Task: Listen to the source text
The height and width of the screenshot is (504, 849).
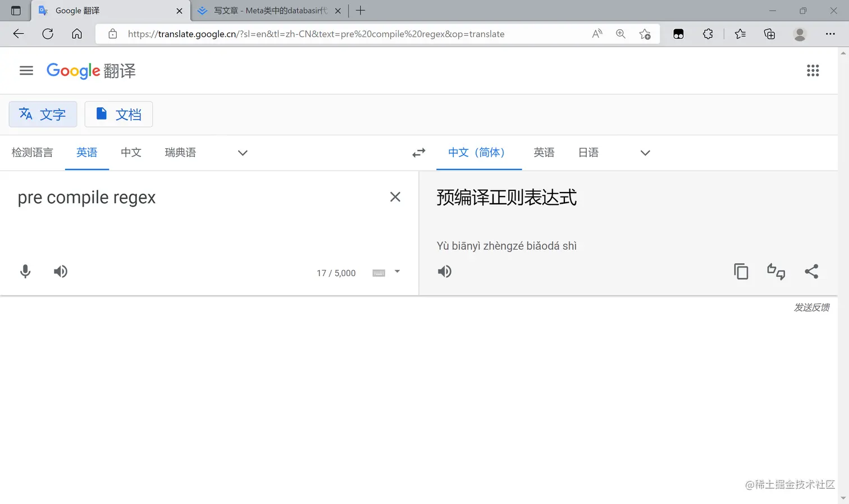Action: 61,272
